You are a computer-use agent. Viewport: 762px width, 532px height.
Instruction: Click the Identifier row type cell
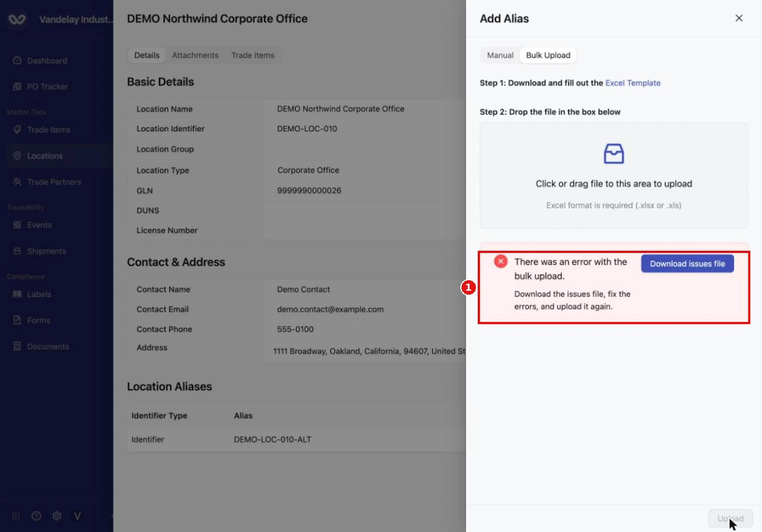[x=148, y=439]
